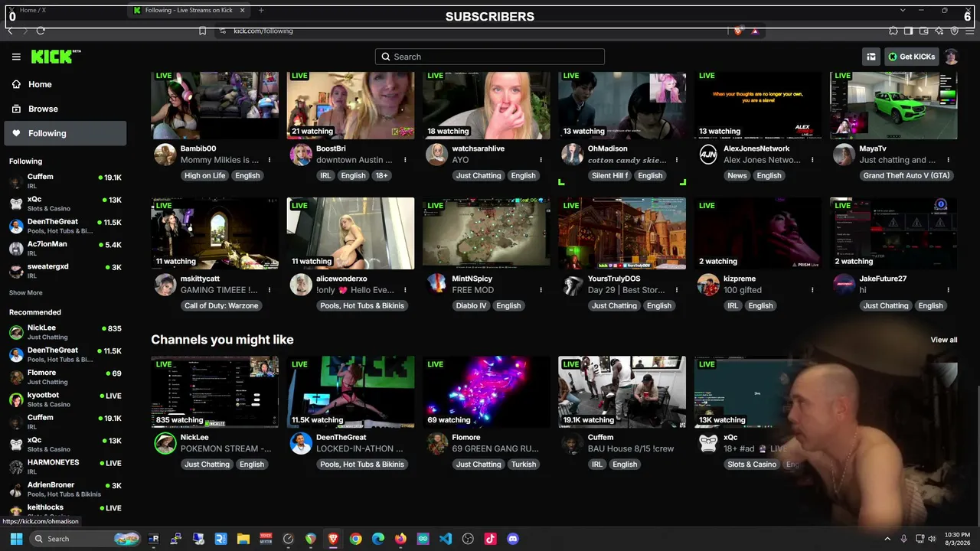Open the Call of Duty: Warzone tag
980x551 pixels.
coord(221,305)
